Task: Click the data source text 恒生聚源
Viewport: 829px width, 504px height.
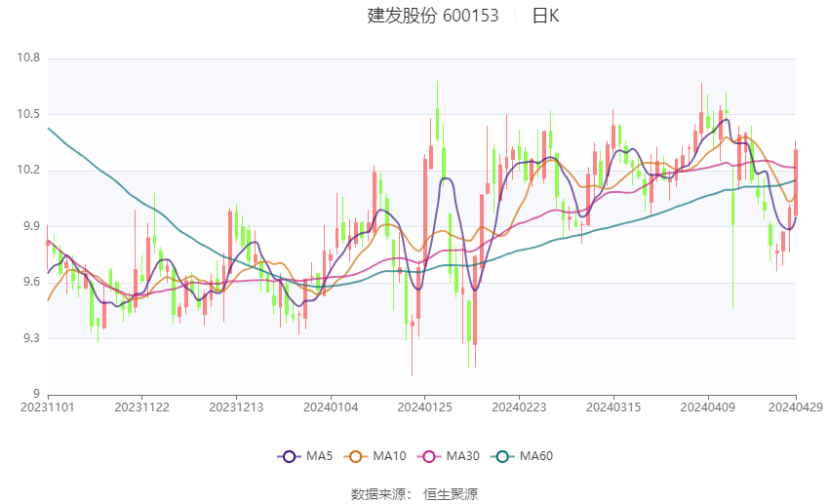Action: click(451, 494)
